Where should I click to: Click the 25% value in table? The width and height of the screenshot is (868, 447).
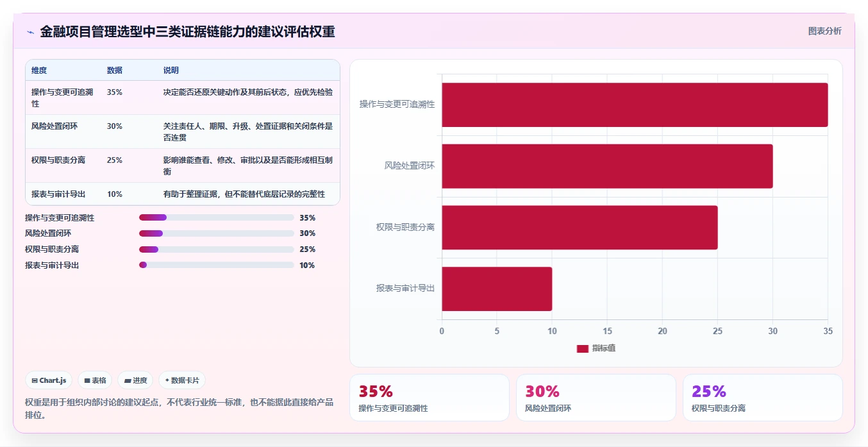tap(115, 160)
